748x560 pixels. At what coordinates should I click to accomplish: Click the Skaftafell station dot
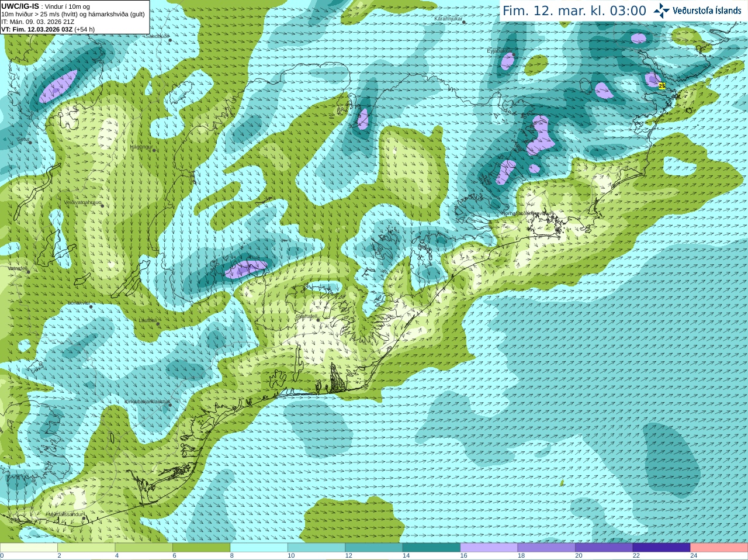click(318, 320)
